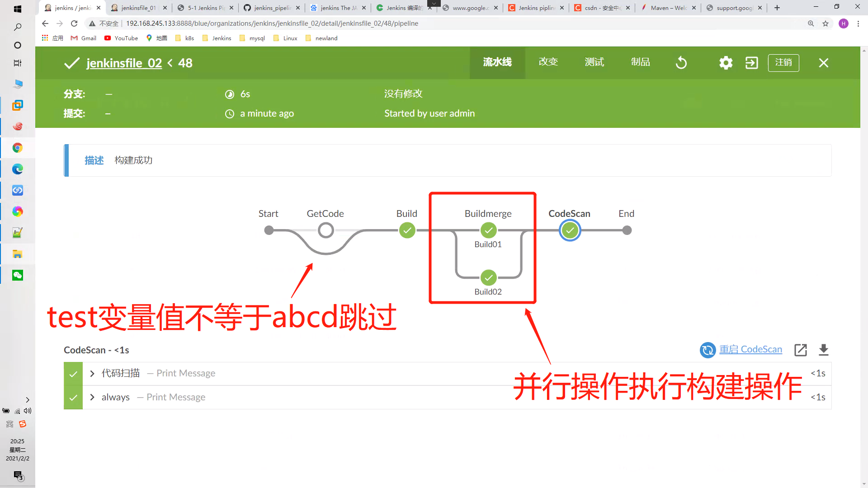The height and width of the screenshot is (488, 868).
Task: Open the Linux bookmark folder
Action: pos(286,38)
